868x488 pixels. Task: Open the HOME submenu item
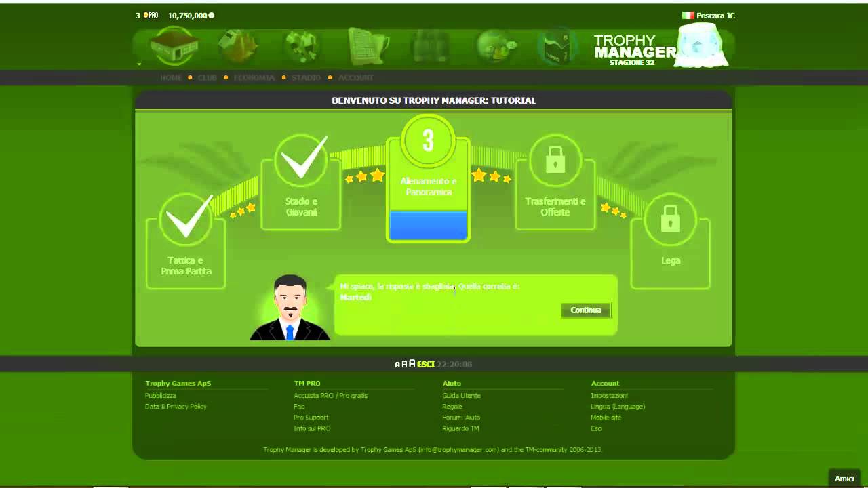point(171,77)
